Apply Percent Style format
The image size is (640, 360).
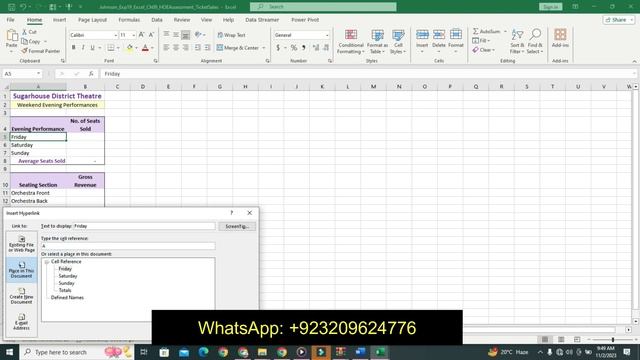point(294,48)
